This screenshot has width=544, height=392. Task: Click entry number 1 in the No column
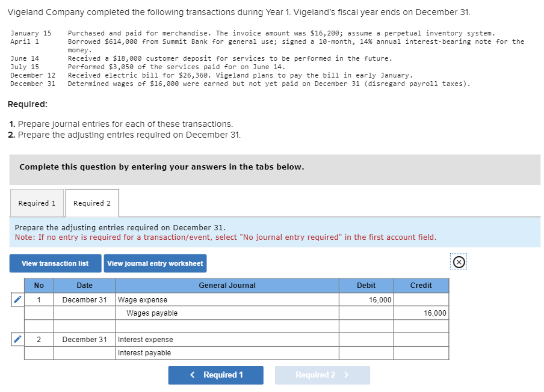39,300
